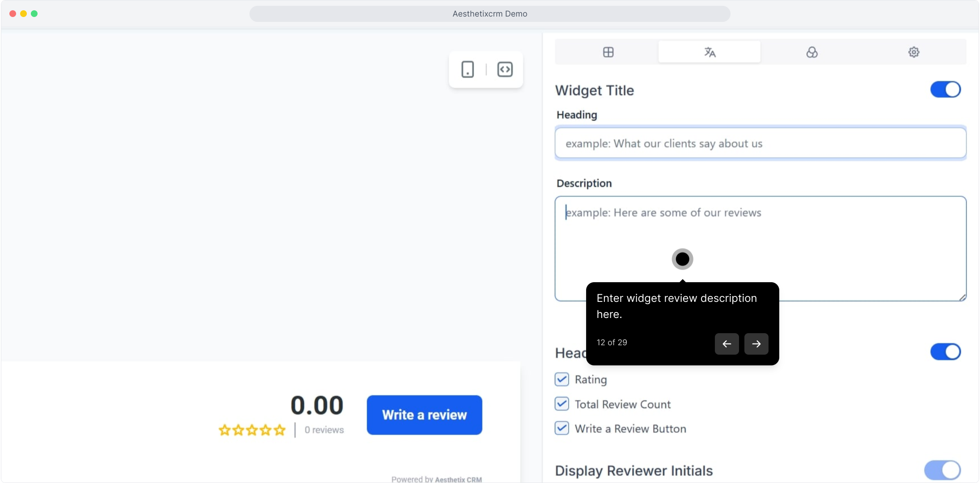
Task: Open the color appearance tab
Action: 812,52
